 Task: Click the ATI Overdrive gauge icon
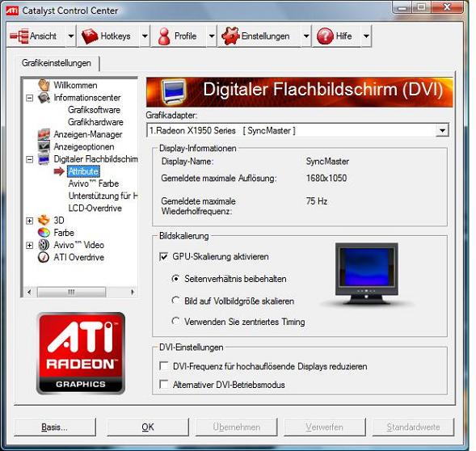[x=44, y=257]
